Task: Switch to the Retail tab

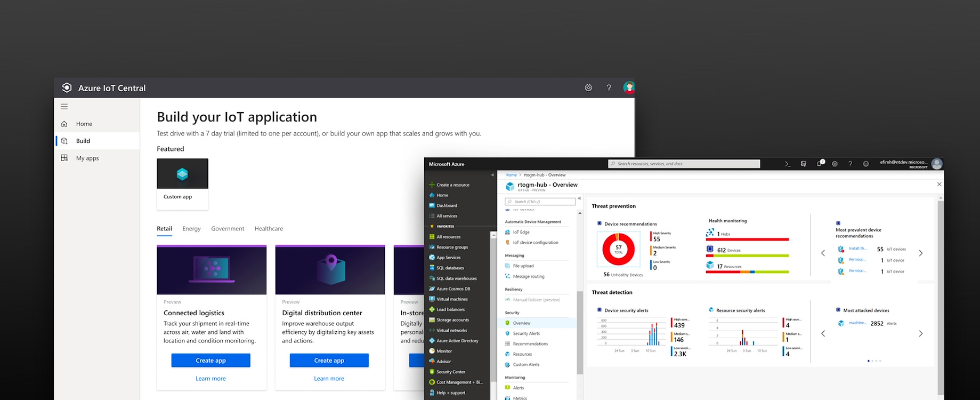Action: (x=164, y=229)
